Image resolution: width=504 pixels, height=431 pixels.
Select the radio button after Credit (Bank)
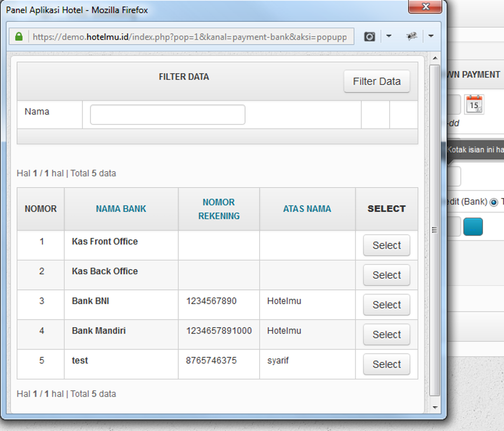(x=493, y=202)
